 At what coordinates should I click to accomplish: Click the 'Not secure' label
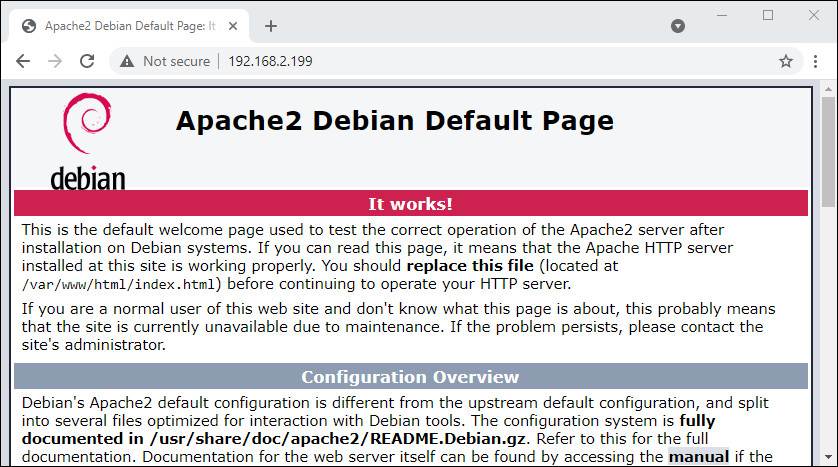pos(176,61)
